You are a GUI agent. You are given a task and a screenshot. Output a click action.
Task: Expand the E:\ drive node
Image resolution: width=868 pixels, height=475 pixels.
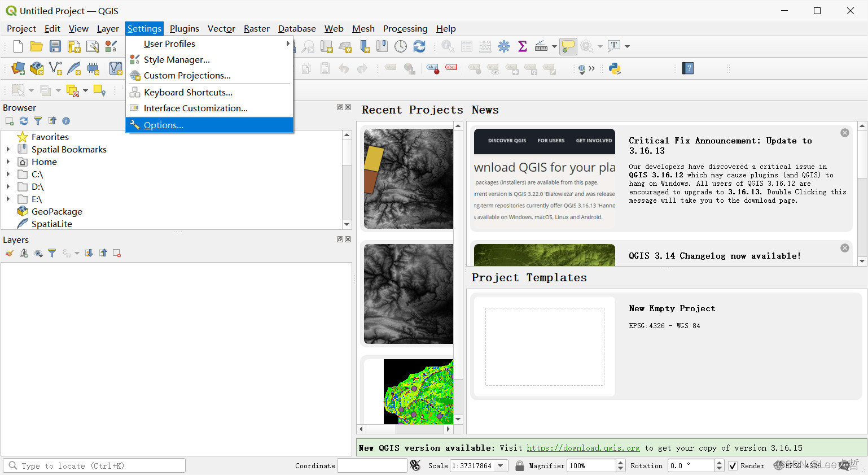tap(8, 199)
